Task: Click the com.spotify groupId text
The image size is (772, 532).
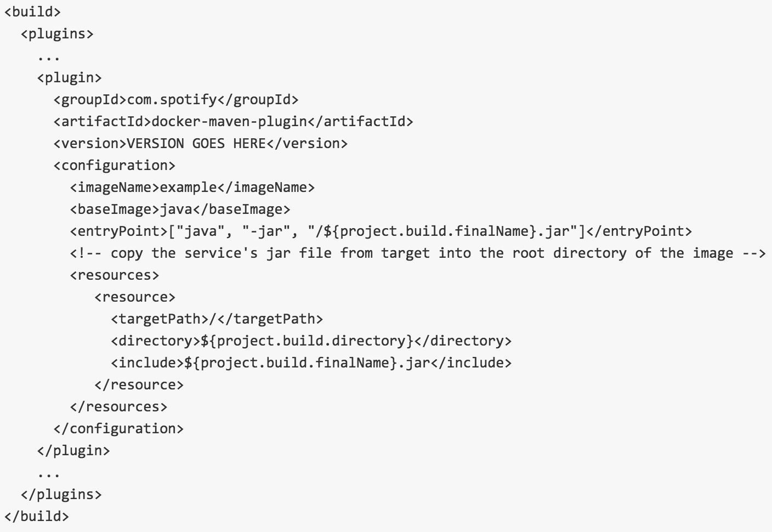Action: point(172,100)
